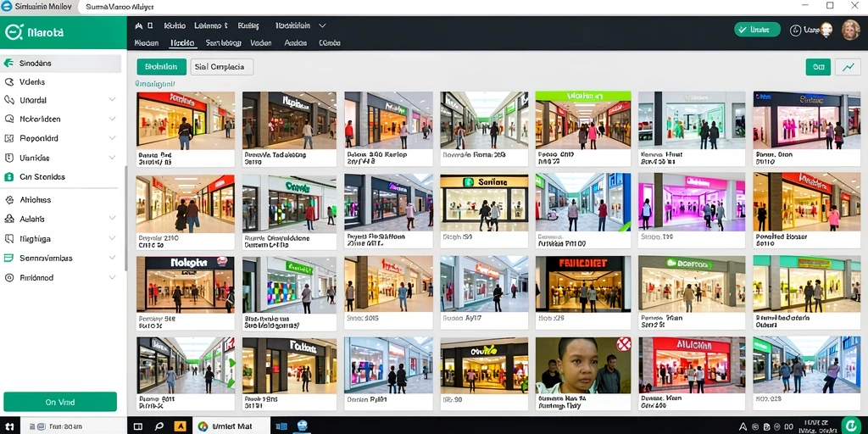Select the Sam biitgy top navigation tab
The image size is (868, 434).
tap(223, 42)
